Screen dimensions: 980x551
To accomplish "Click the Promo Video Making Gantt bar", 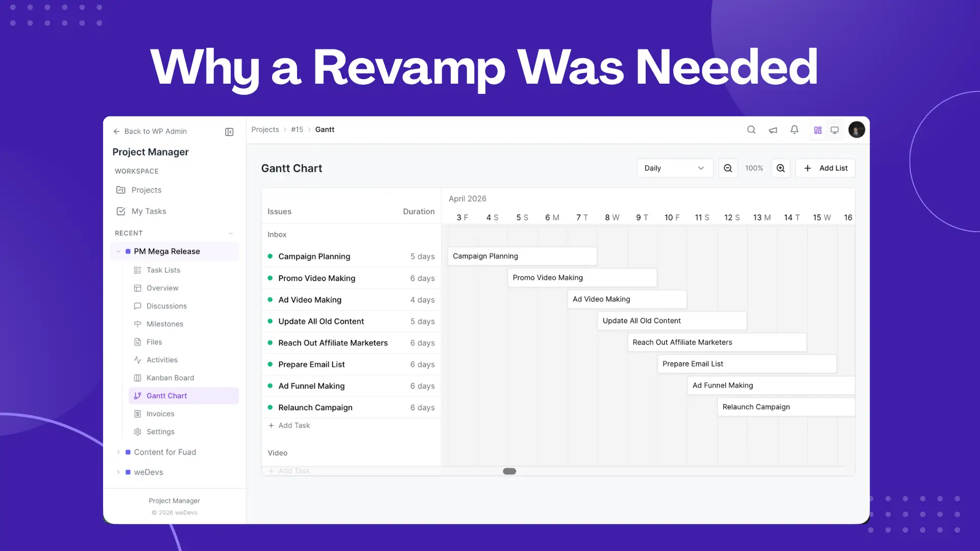I will click(582, 278).
